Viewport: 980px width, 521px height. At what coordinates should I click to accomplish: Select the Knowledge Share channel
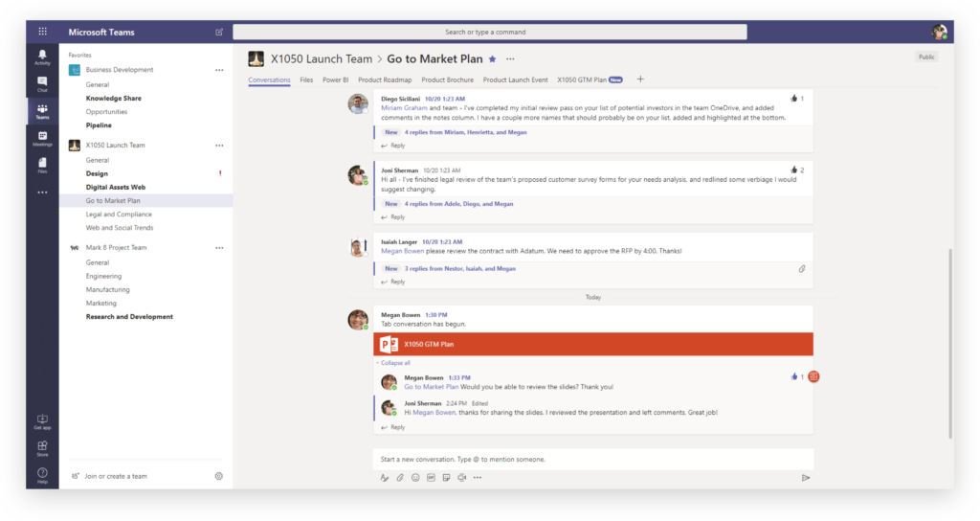113,99
